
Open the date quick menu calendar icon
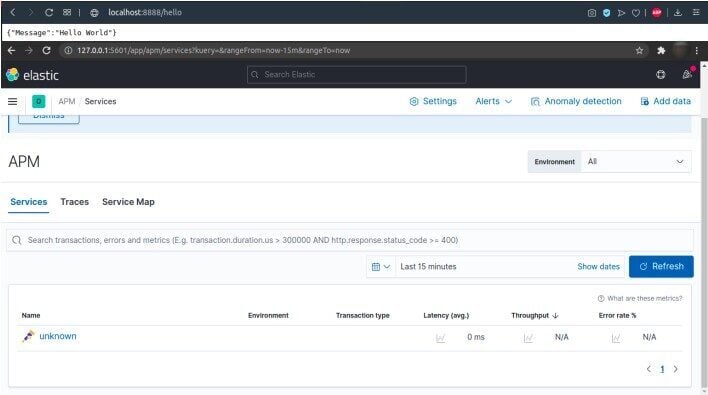380,267
